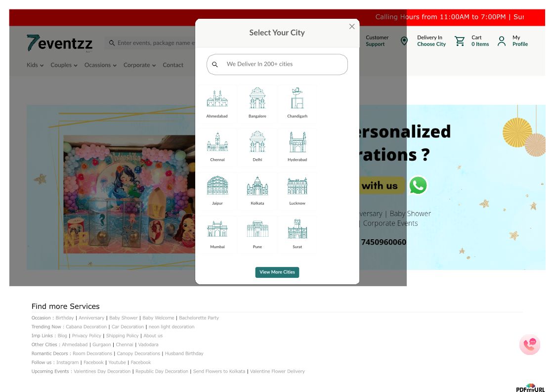The height and width of the screenshot is (392, 555).
Task: Pick the Mumbai Gateway icon
Action: tap(217, 229)
